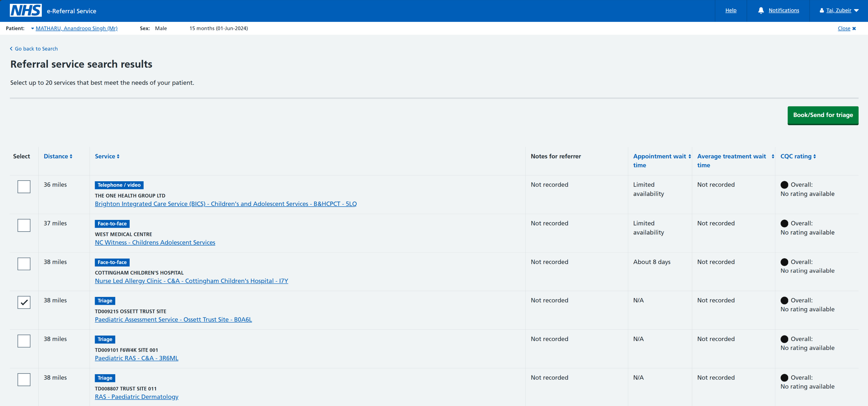Sort results by Service column header
This screenshot has height=406, width=868.
(x=105, y=156)
